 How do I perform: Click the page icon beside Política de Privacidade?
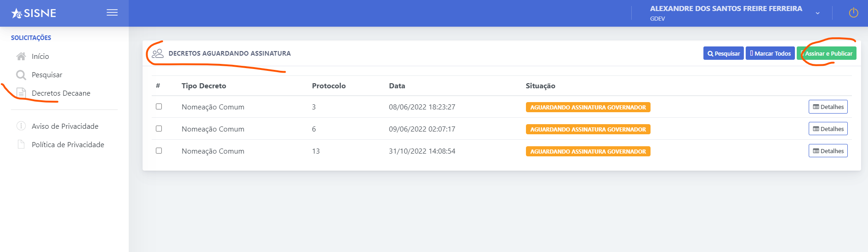tap(21, 144)
